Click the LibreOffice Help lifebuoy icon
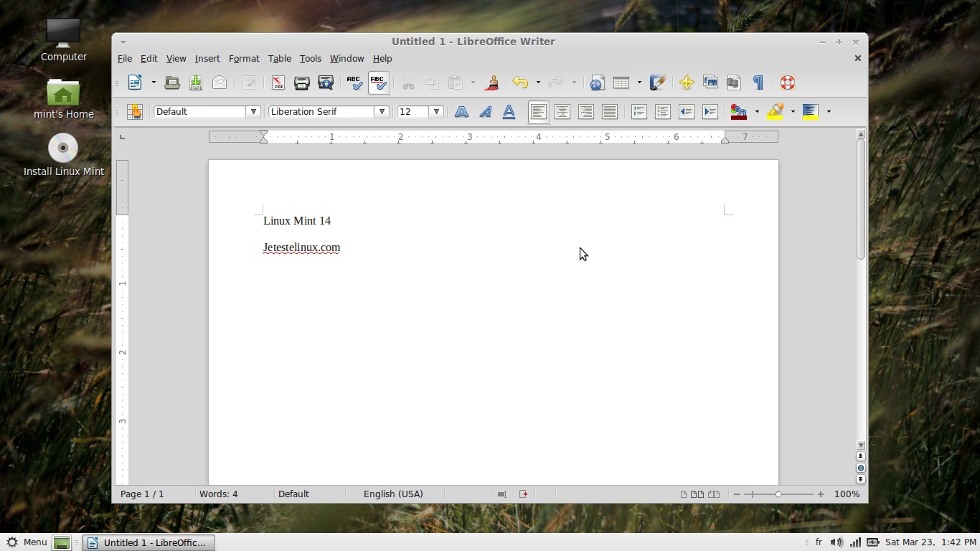The image size is (980, 551). [788, 83]
